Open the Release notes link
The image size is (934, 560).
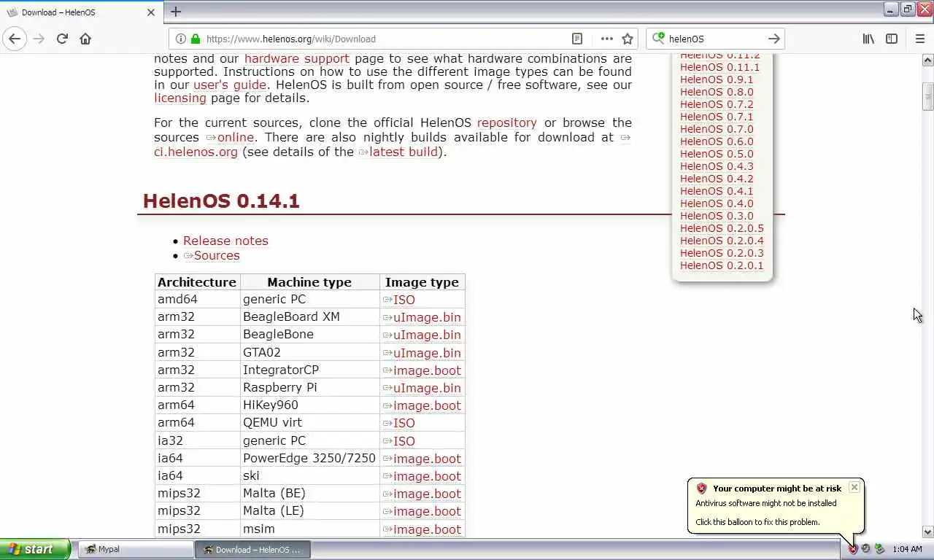(225, 241)
